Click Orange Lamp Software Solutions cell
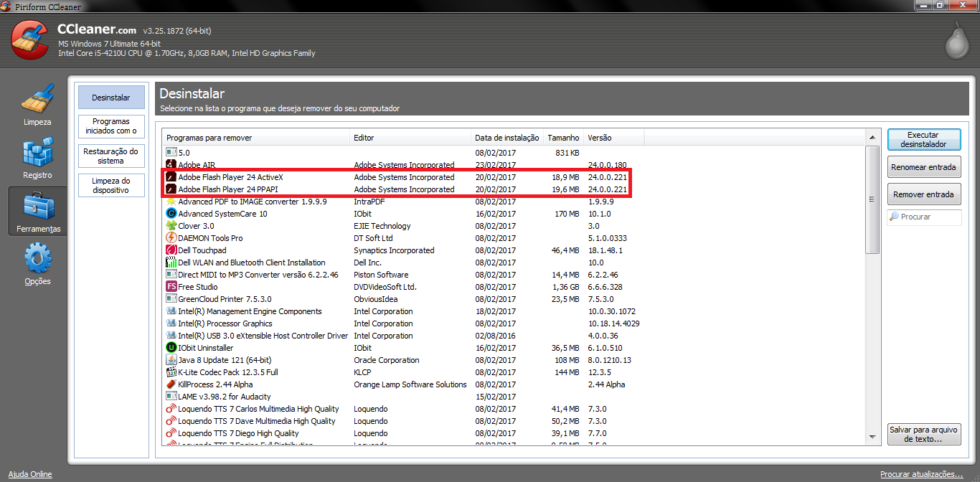 point(410,384)
